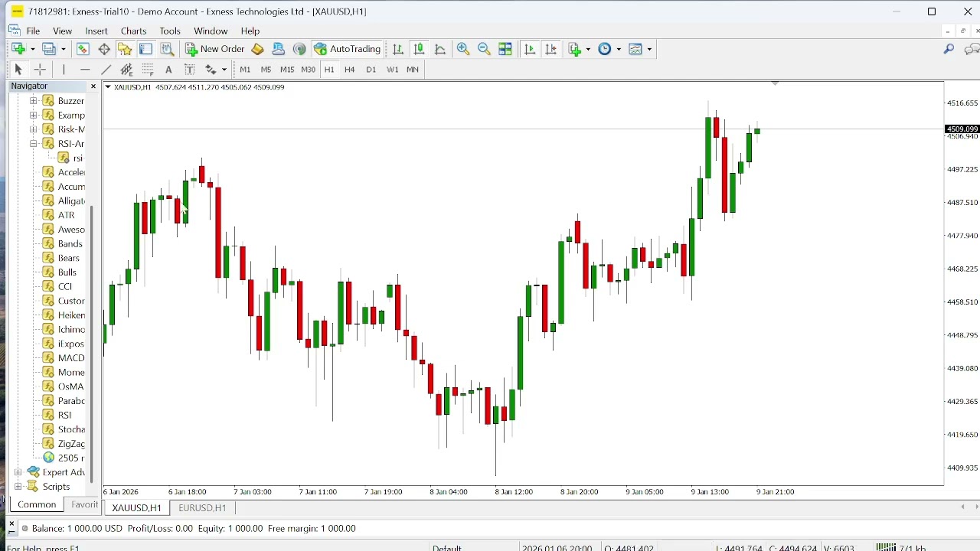The width and height of the screenshot is (980, 551).
Task: Switch timeframe to M15
Action: pos(287,70)
